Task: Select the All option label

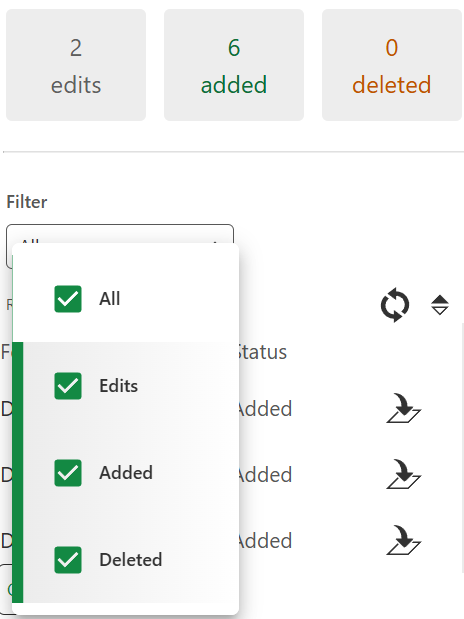Action: [109, 299]
